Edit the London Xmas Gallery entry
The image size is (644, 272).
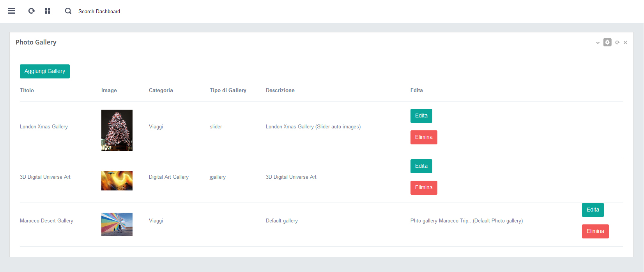tap(421, 116)
